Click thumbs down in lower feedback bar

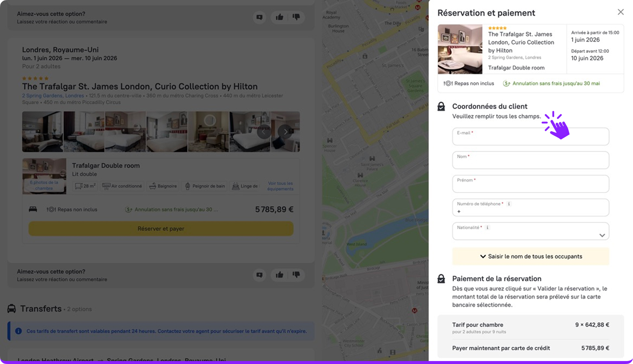point(296,275)
